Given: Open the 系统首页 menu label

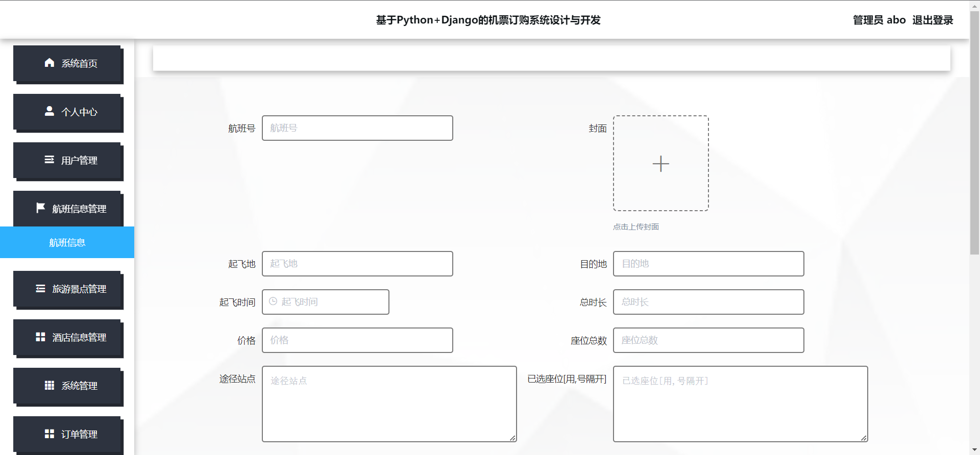Looking at the screenshot, I should pyautogui.click(x=80, y=63).
